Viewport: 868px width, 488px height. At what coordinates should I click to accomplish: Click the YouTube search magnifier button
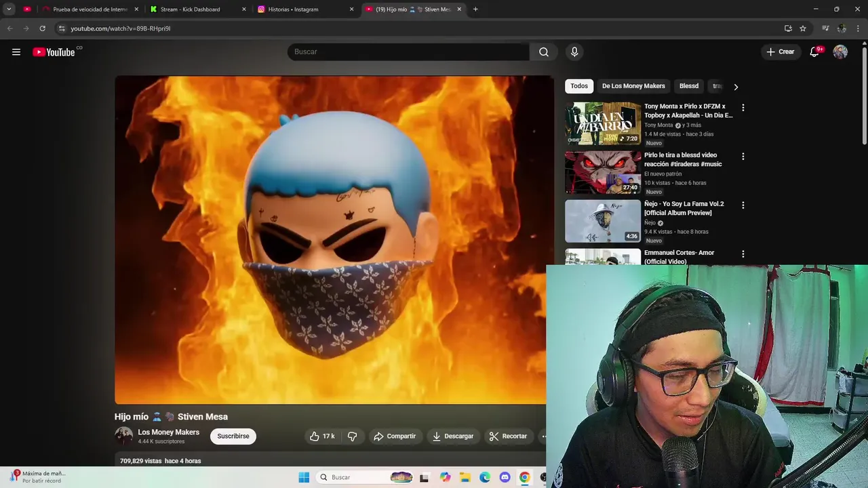(x=544, y=52)
